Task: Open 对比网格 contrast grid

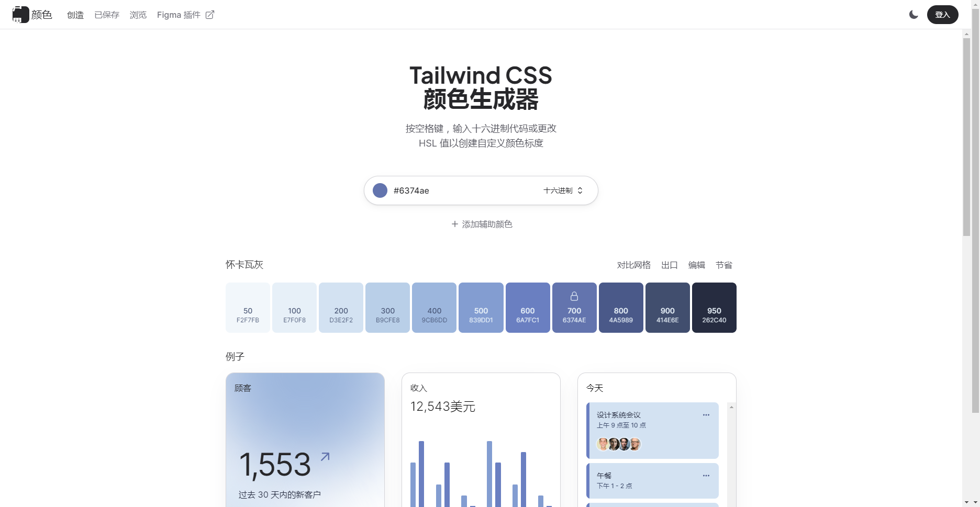Action: (x=633, y=265)
